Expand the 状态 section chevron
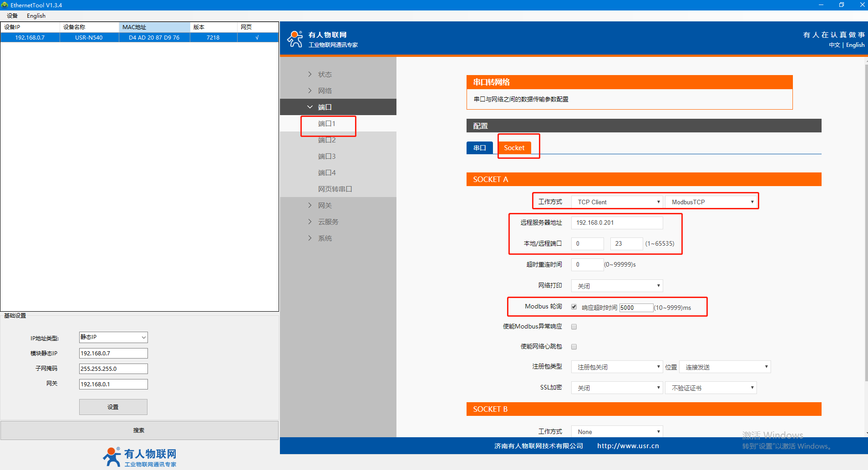This screenshot has height=470, width=868. pyautogui.click(x=310, y=74)
